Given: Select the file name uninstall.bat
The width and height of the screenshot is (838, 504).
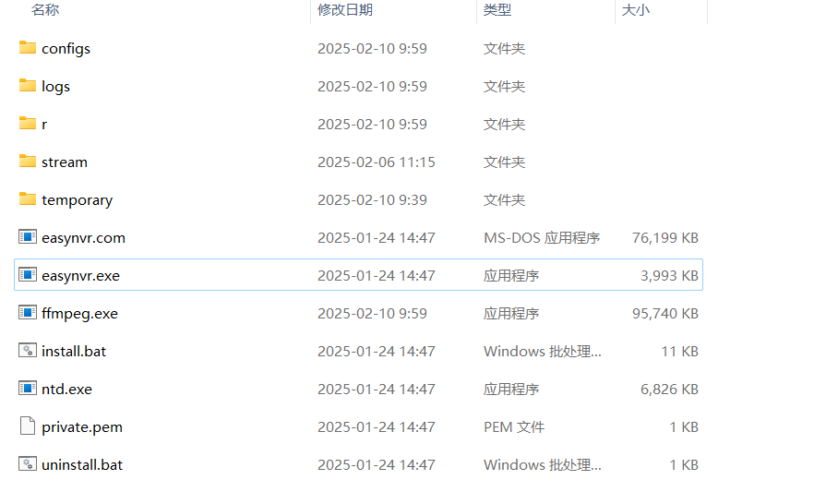Looking at the screenshot, I should click(82, 465).
